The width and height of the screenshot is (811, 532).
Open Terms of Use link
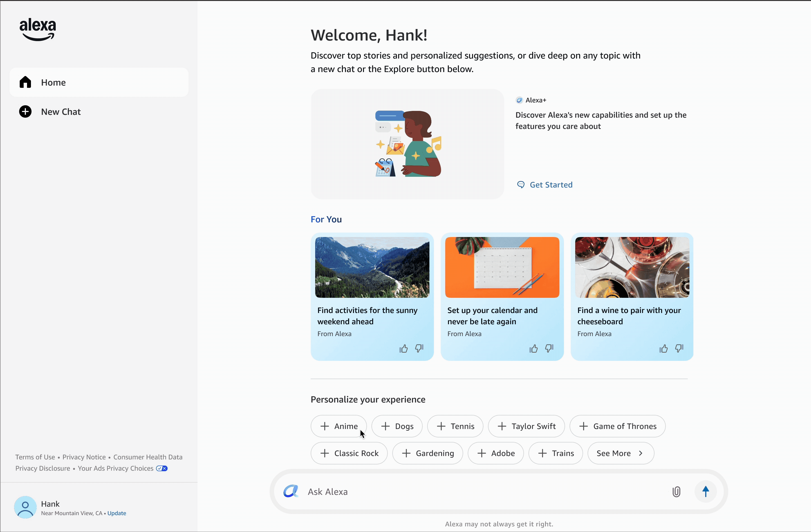pyautogui.click(x=35, y=457)
